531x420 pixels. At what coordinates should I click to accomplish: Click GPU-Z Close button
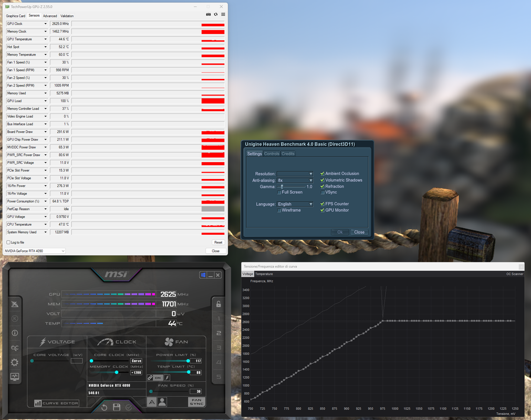(215, 251)
